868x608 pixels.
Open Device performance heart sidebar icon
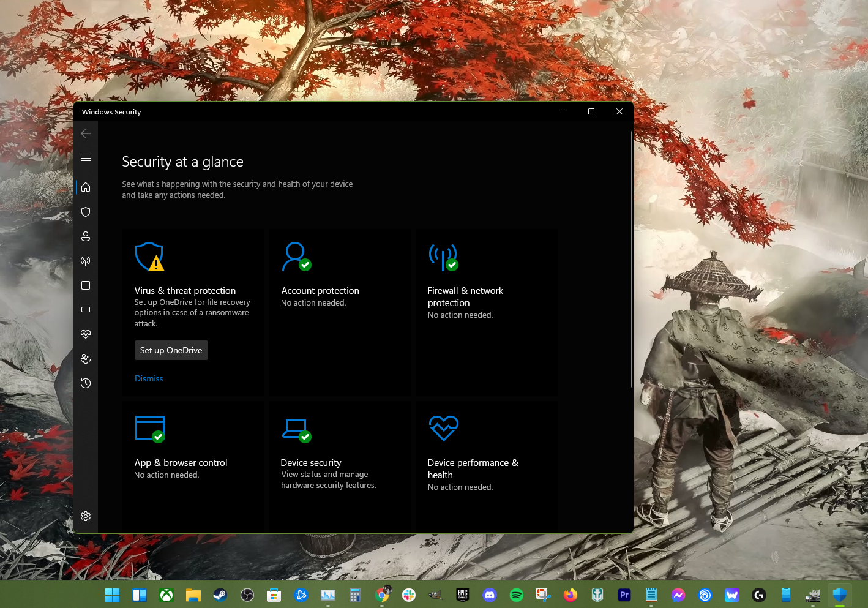pos(86,334)
